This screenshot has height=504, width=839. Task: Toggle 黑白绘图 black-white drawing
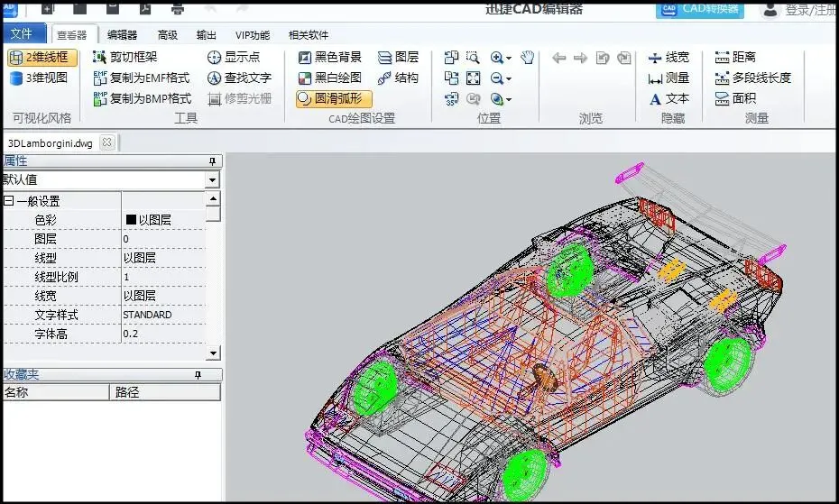[x=329, y=78]
